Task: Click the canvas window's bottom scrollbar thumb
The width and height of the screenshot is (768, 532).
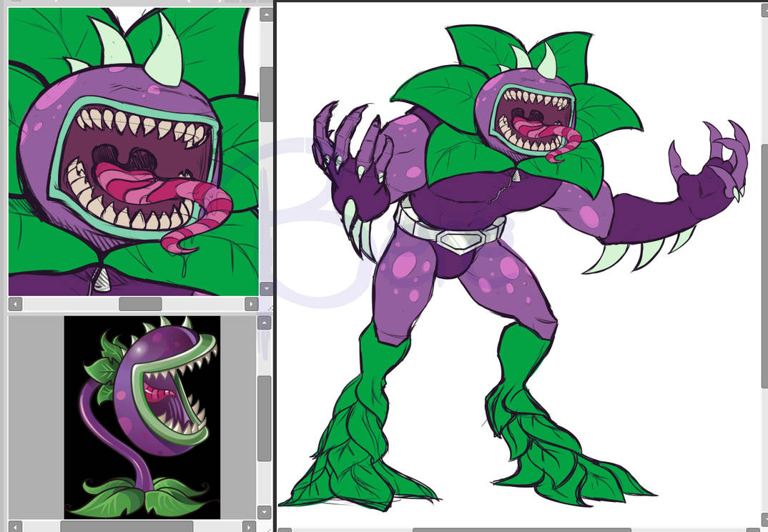Action: click(522, 529)
